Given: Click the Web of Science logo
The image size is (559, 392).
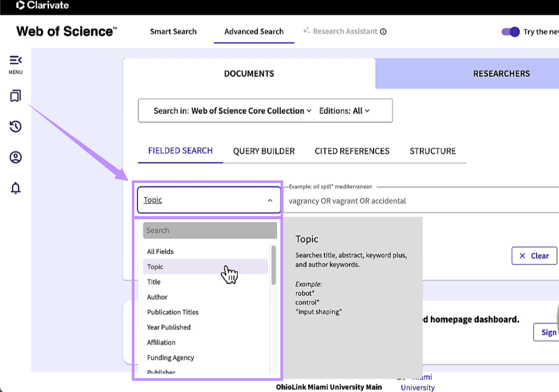Looking at the screenshot, I should click(66, 31).
